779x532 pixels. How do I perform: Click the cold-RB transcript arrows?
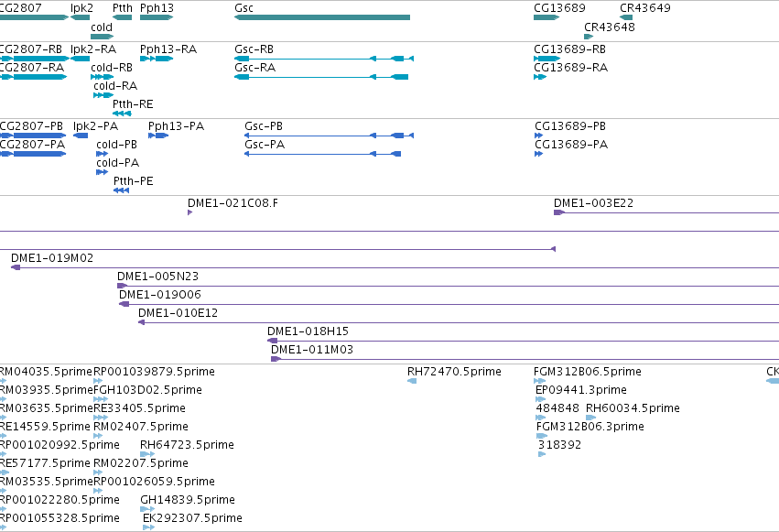[102, 77]
